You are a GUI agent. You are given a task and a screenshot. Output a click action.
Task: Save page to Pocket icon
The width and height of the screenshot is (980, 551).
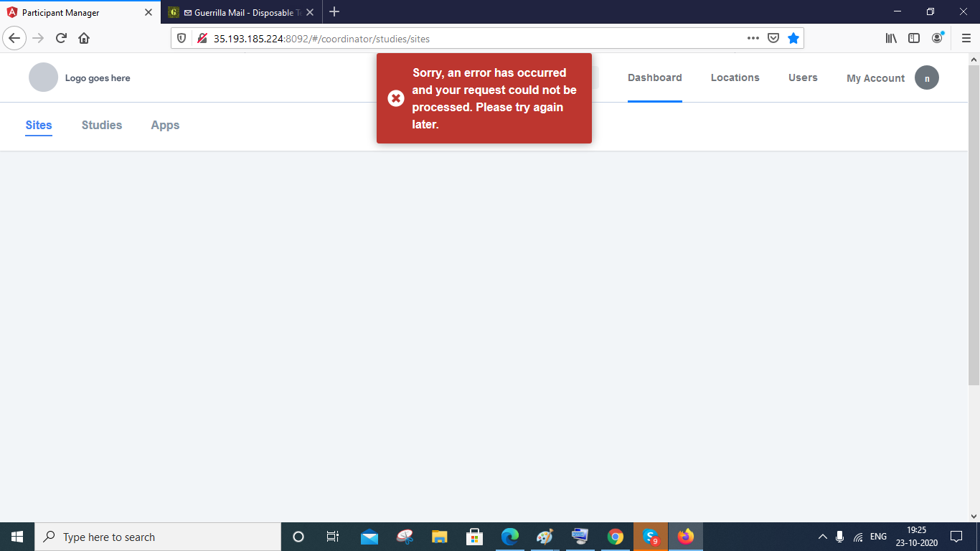(x=773, y=38)
